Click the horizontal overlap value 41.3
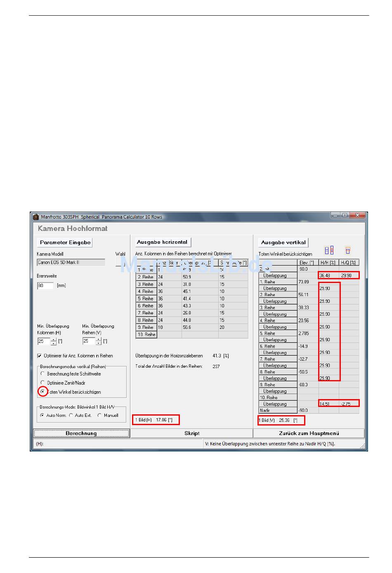The image size is (392, 573). (x=216, y=356)
